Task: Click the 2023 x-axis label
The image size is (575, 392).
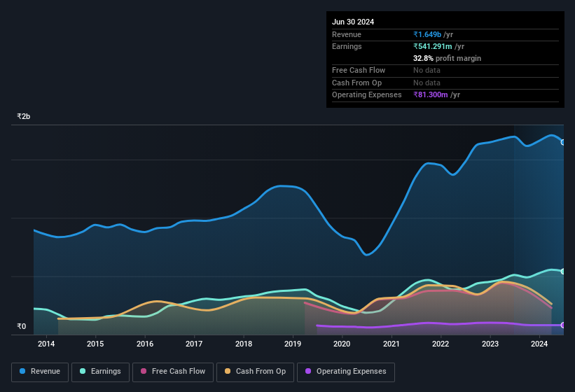Action: [x=490, y=344]
